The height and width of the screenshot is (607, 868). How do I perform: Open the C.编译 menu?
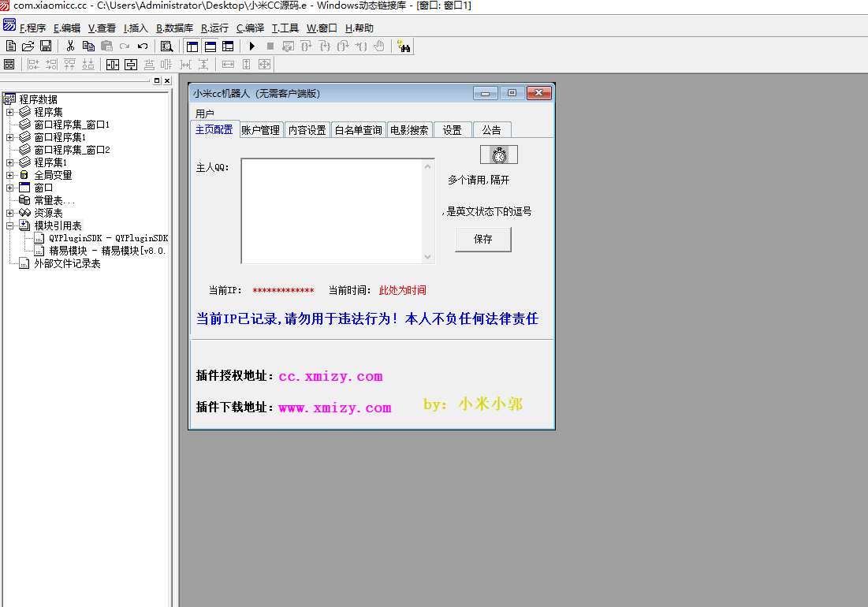coord(250,28)
